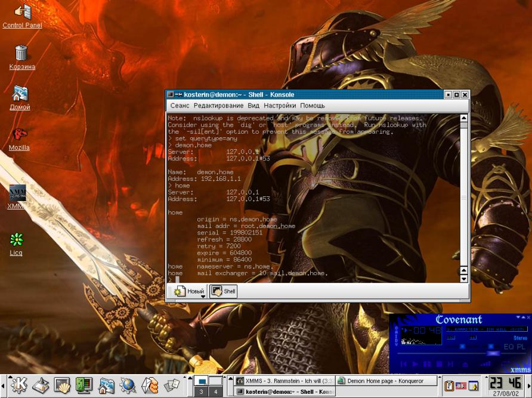This screenshot has height=398, width=532.
Task: Click XMMS eject open-file button
Action: (465, 365)
